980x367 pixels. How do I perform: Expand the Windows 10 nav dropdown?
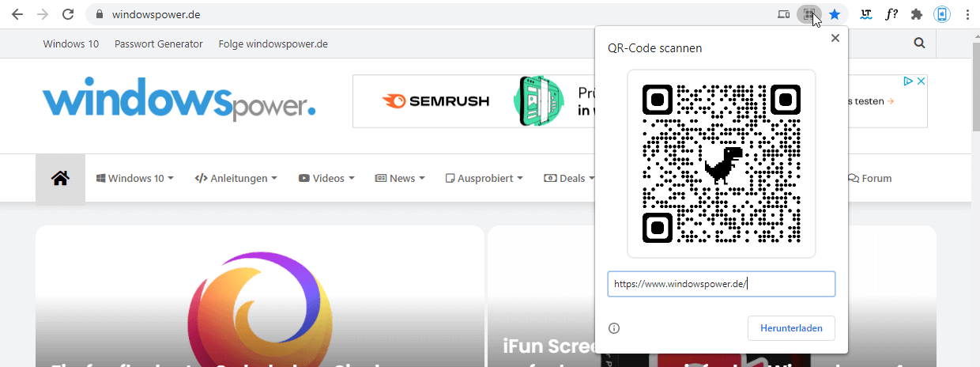[134, 179]
